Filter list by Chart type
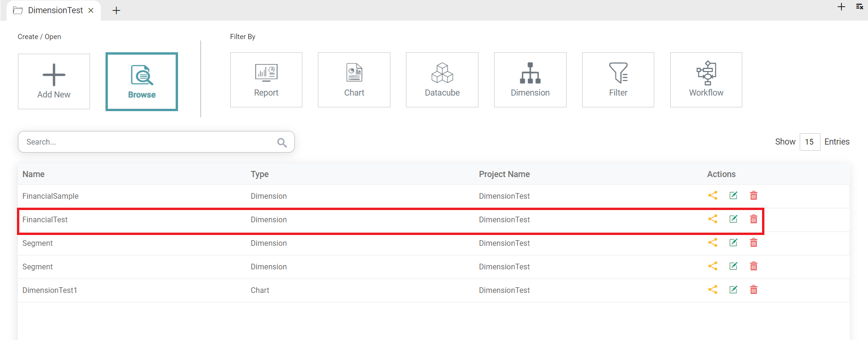This screenshot has height=340, width=868. tap(354, 80)
